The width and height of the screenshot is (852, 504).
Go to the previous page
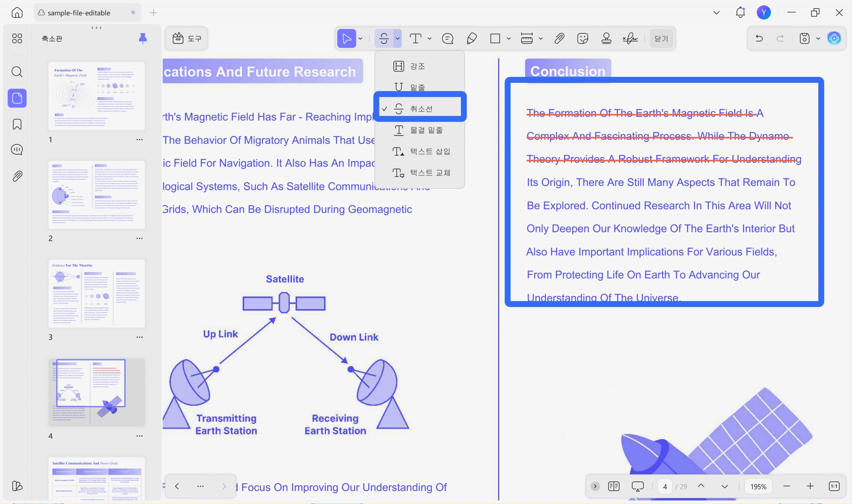[701, 486]
